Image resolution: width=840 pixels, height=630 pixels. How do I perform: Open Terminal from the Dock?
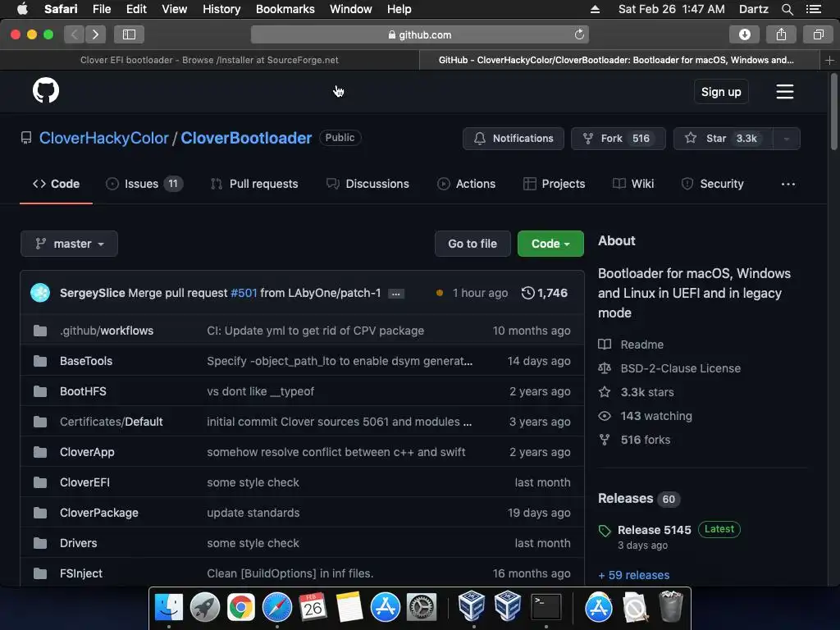(546, 608)
